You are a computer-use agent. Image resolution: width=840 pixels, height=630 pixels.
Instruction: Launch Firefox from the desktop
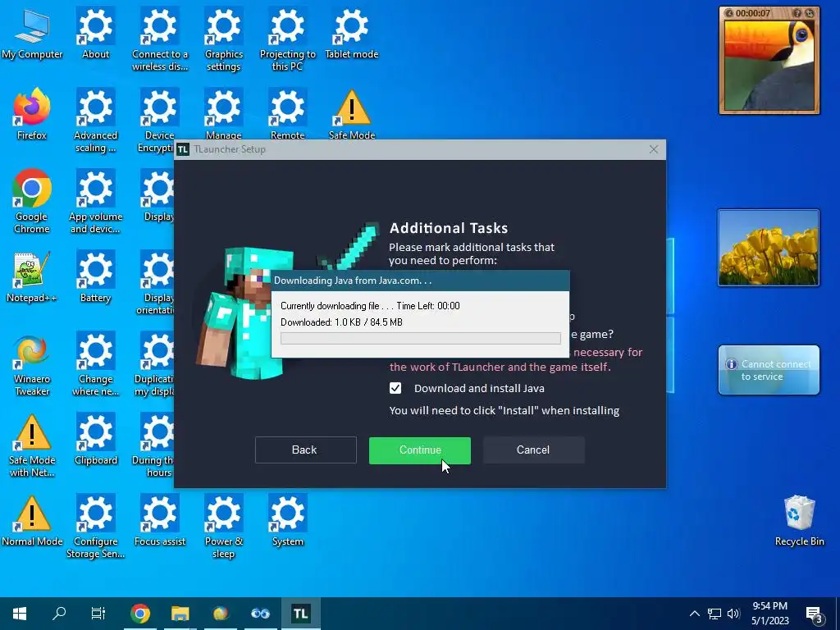pos(32,115)
